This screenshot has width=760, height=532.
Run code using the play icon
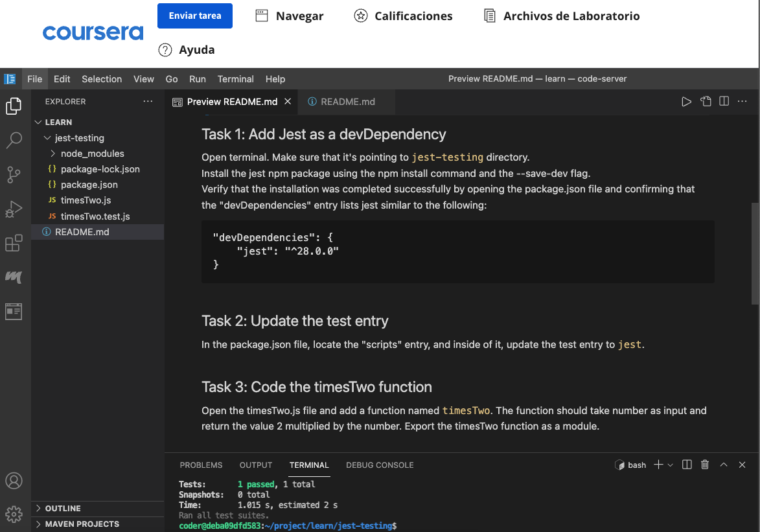click(x=686, y=101)
